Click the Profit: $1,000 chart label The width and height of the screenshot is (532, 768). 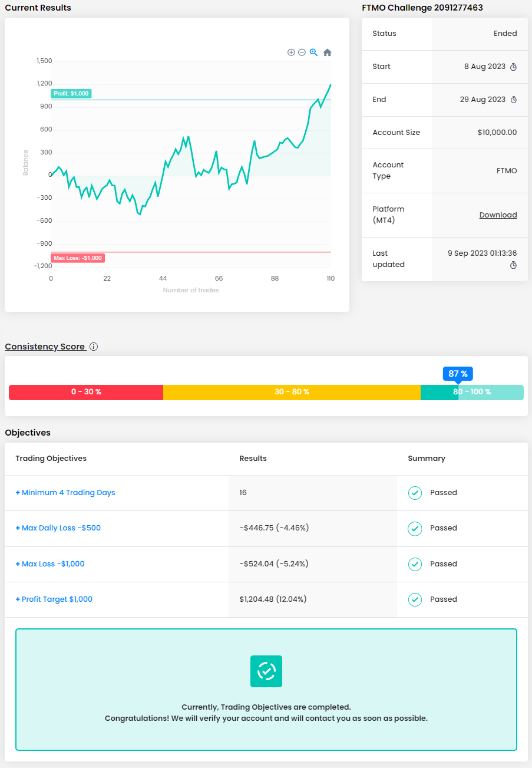click(x=71, y=94)
